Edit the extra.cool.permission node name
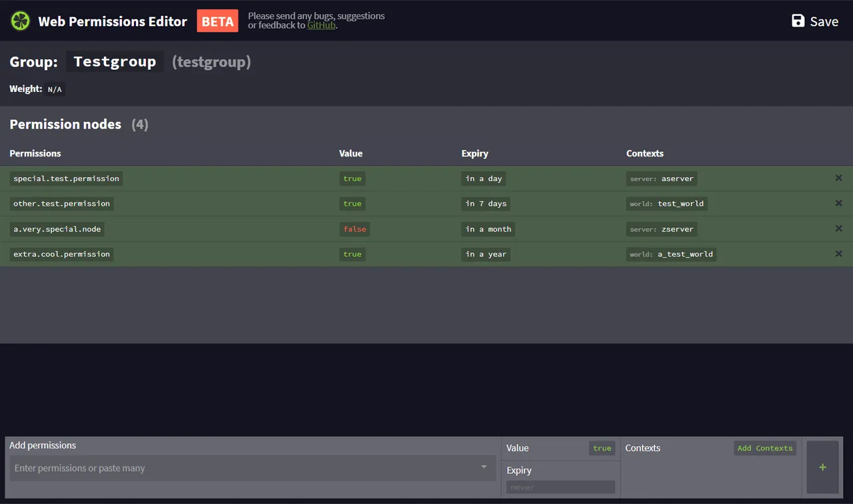The width and height of the screenshot is (853, 504). (61, 254)
